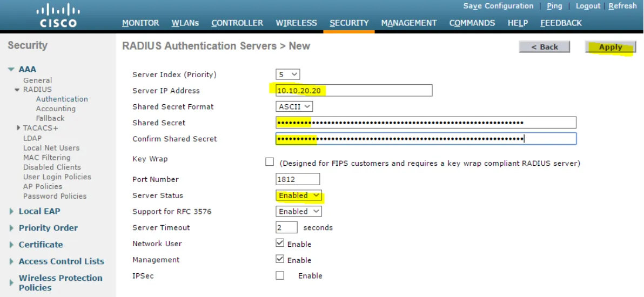Open the Server Status dropdown
Viewport: 644px width, 297px height.
299,195
